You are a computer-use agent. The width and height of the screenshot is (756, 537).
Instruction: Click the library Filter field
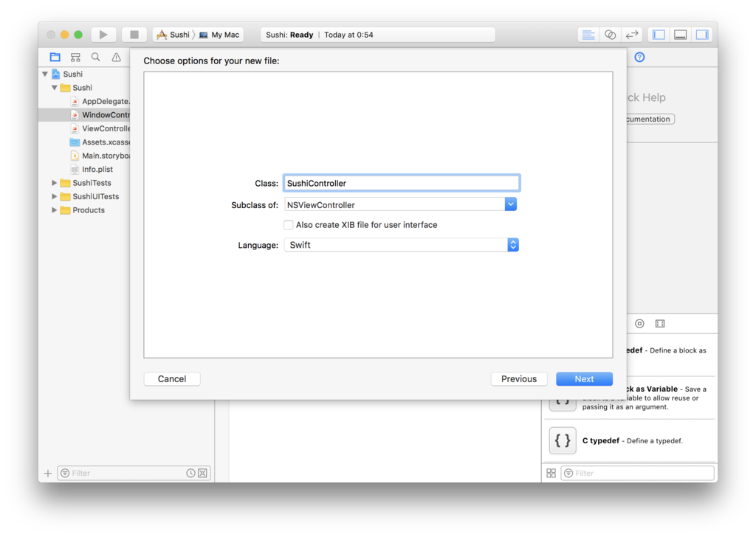pyautogui.click(x=637, y=474)
